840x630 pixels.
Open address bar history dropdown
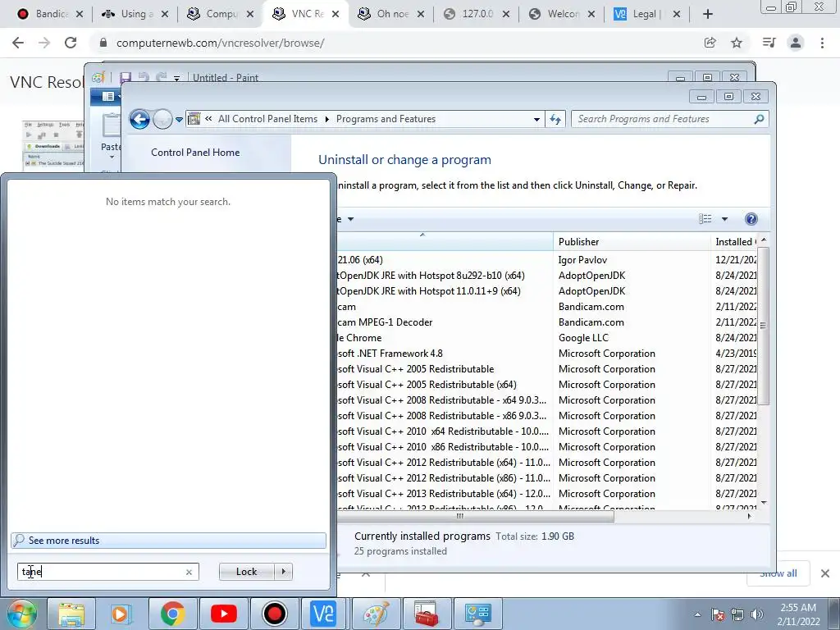click(536, 119)
